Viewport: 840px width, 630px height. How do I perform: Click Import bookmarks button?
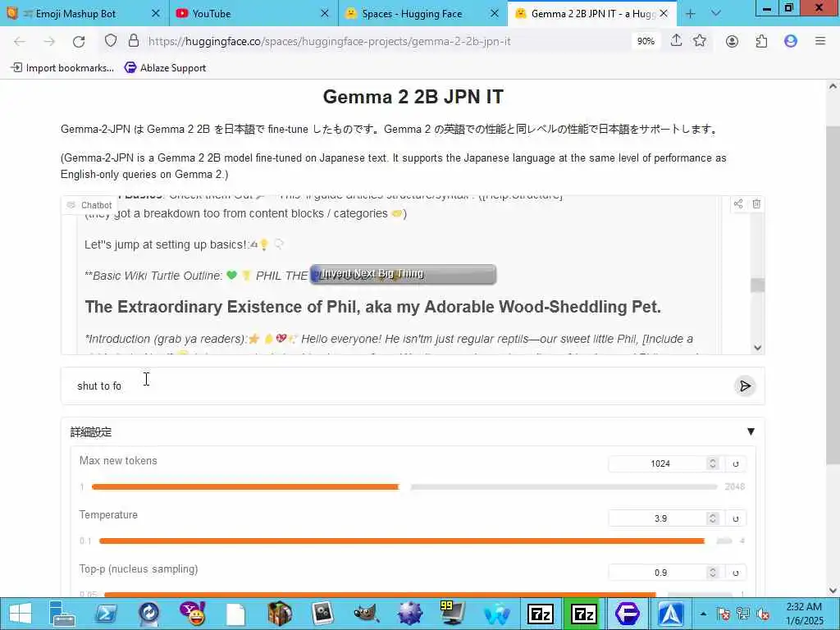62,68
